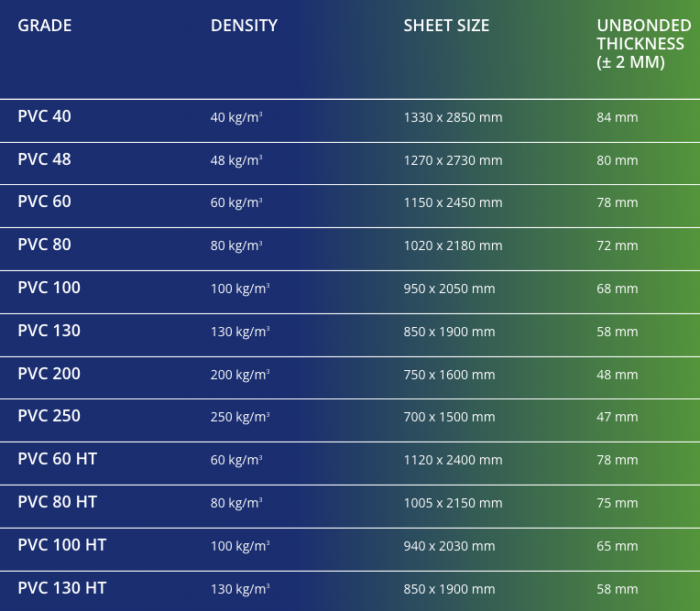The height and width of the screenshot is (611, 700).
Task: Click the PVC 130 HT grade label
Action: pyautogui.click(x=61, y=588)
